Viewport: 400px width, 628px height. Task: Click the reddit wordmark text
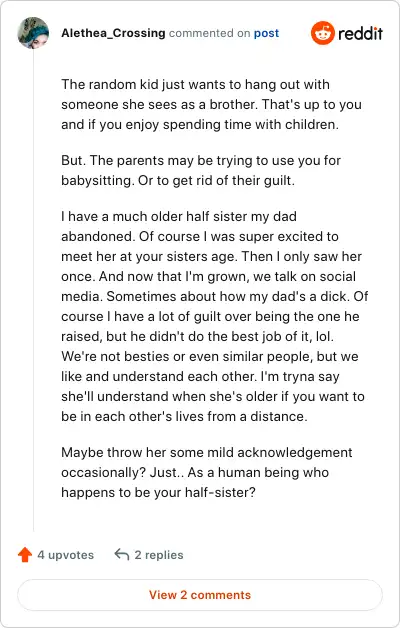click(x=360, y=33)
